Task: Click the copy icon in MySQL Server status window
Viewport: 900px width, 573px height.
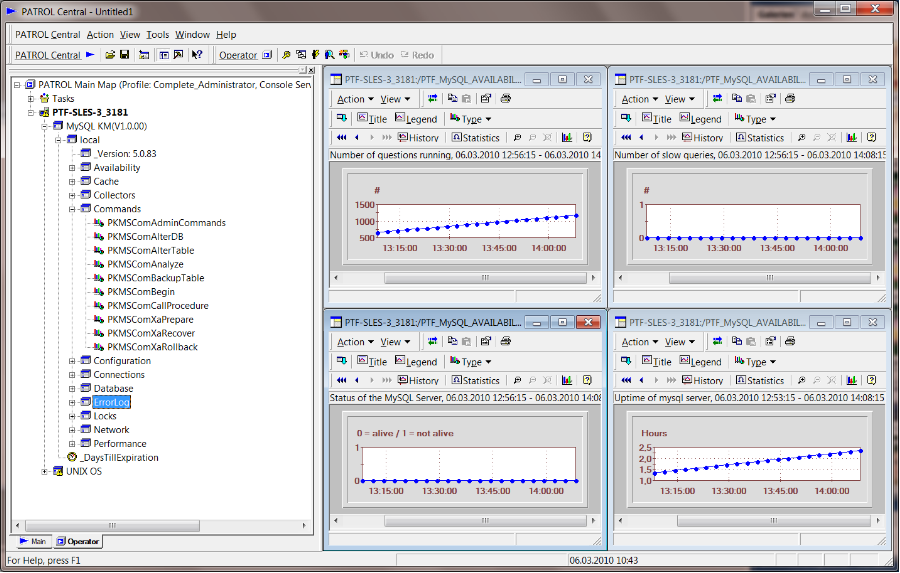Action: pos(452,341)
